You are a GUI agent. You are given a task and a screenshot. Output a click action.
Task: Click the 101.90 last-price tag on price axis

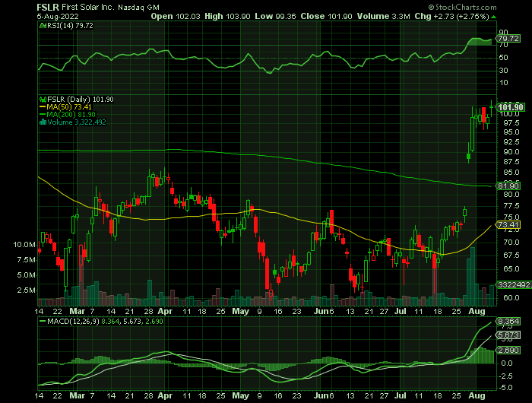click(x=510, y=107)
